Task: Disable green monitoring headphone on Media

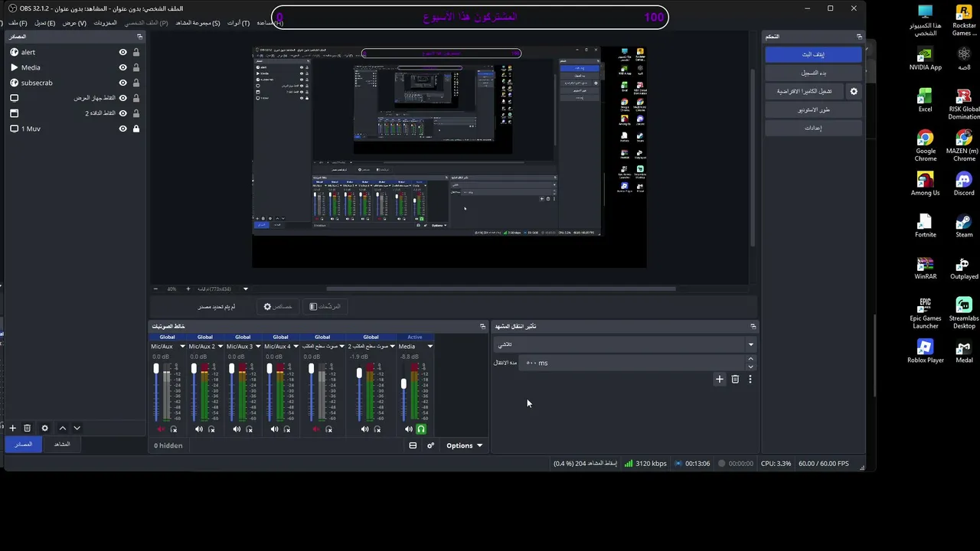Action: click(x=420, y=429)
